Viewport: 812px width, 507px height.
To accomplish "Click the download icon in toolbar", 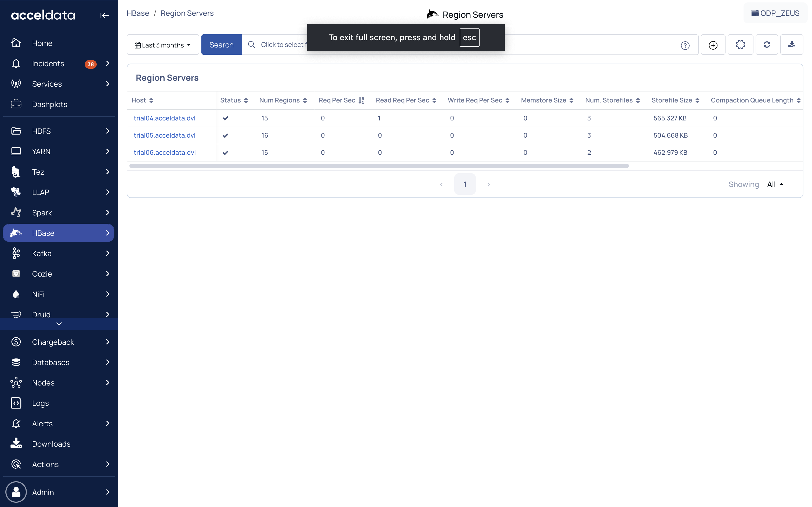I will point(792,45).
